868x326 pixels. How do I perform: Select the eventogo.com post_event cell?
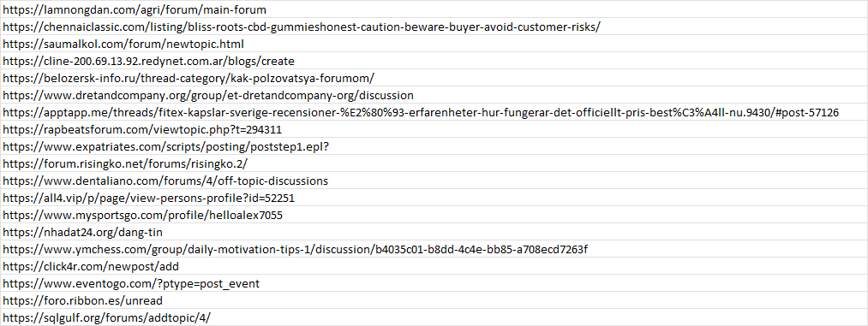point(434,283)
